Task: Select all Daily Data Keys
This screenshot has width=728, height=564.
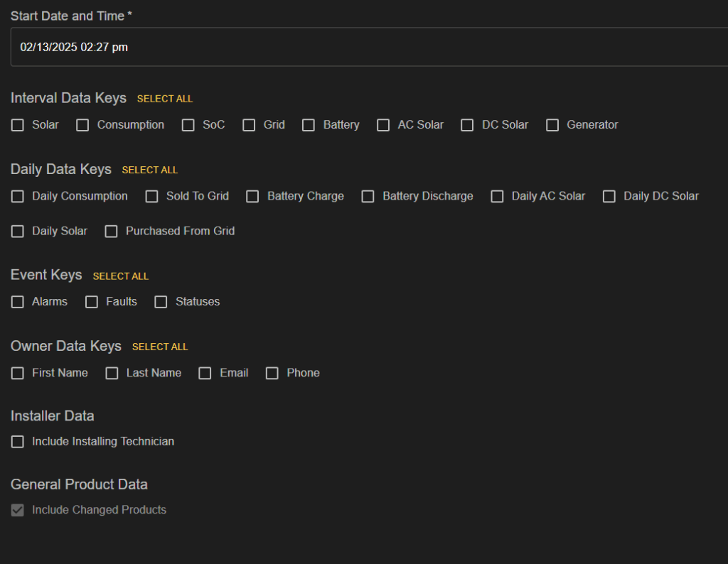Action: click(x=149, y=170)
